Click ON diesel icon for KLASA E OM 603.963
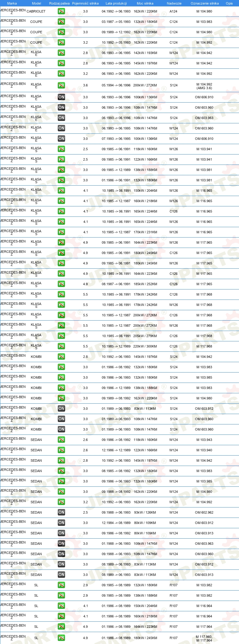 [61, 118]
